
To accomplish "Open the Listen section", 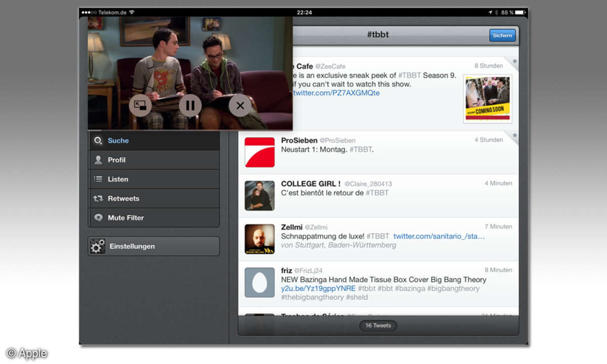I will click(x=154, y=179).
